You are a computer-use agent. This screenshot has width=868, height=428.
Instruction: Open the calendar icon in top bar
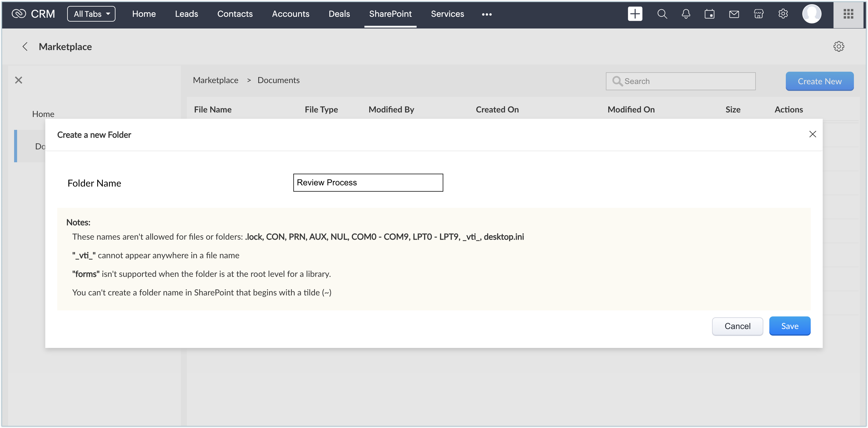tap(709, 14)
